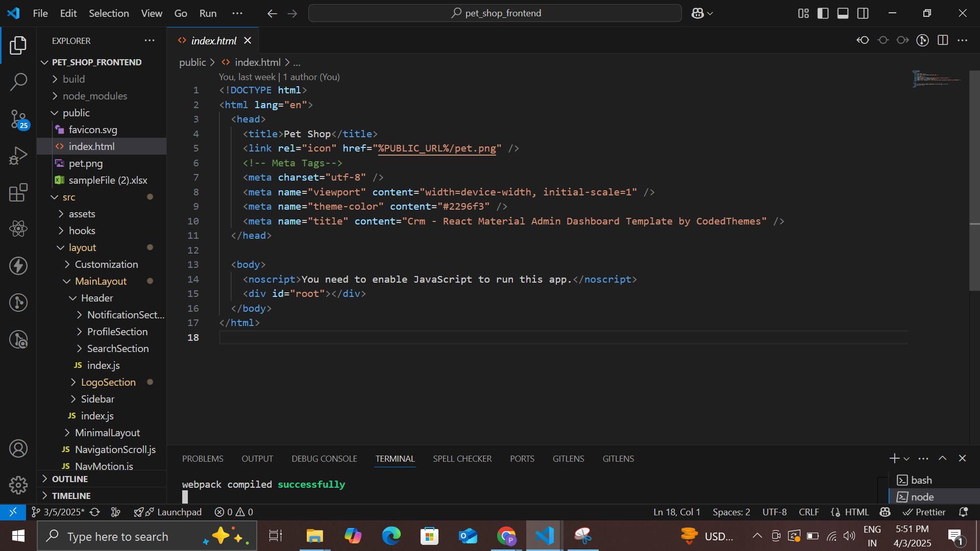
Task: Open Manage settings gear icon
Action: coord(18,485)
